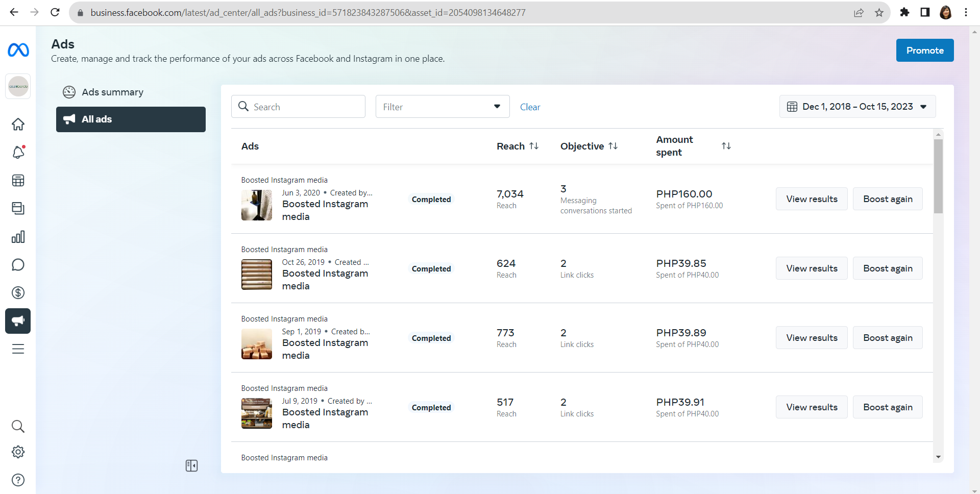Open the notifications bell icon
Viewport: 980px width, 494px height.
18,152
